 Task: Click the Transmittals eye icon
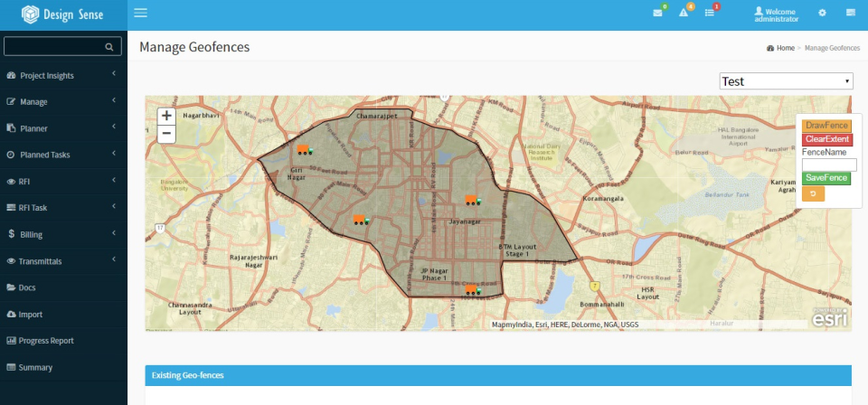(11, 260)
